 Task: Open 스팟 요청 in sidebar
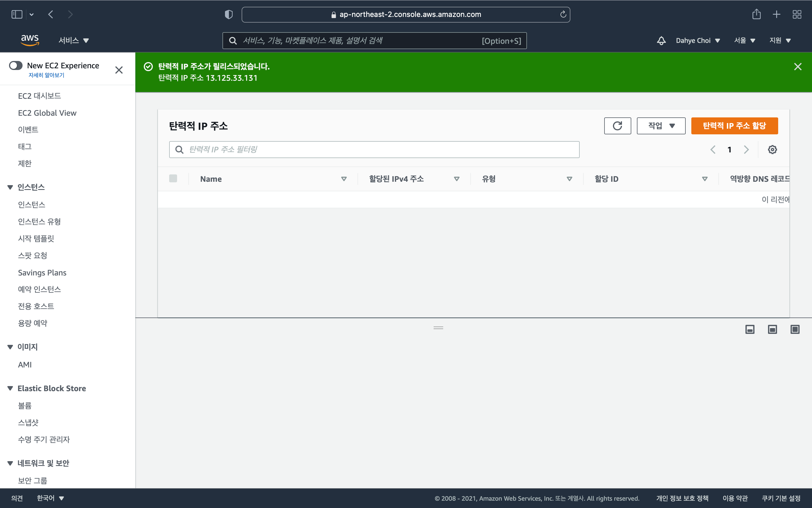[x=32, y=255]
